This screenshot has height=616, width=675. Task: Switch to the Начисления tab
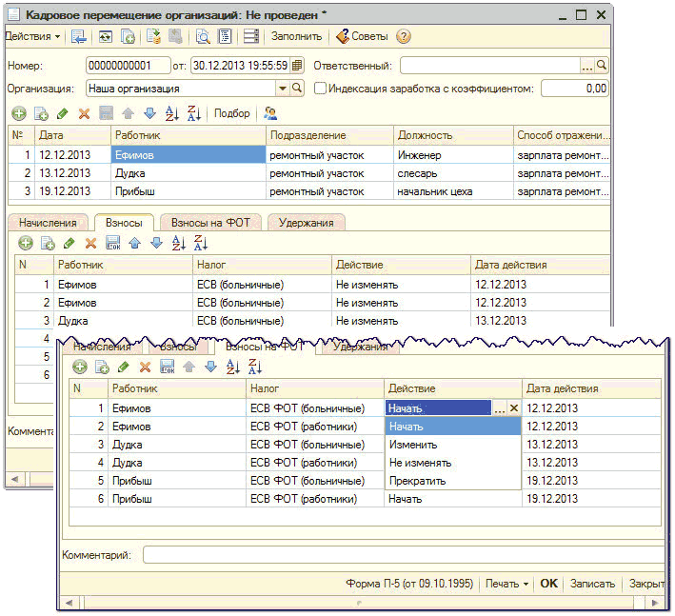point(48,222)
